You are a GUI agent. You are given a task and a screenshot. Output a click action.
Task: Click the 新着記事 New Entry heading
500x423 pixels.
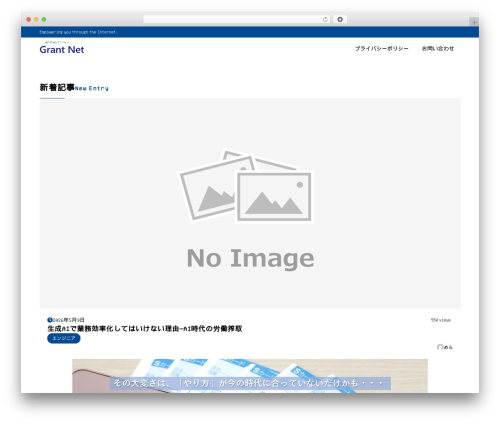click(x=74, y=88)
